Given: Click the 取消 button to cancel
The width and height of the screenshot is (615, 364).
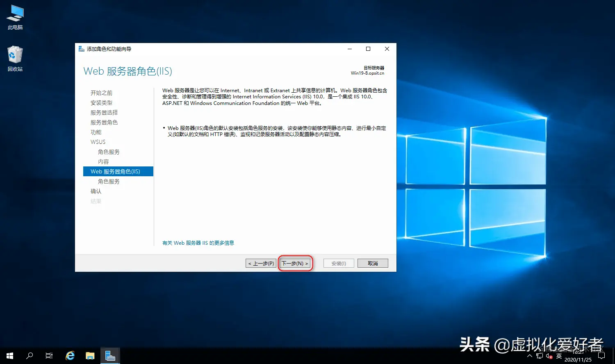Looking at the screenshot, I should pyautogui.click(x=372, y=263).
